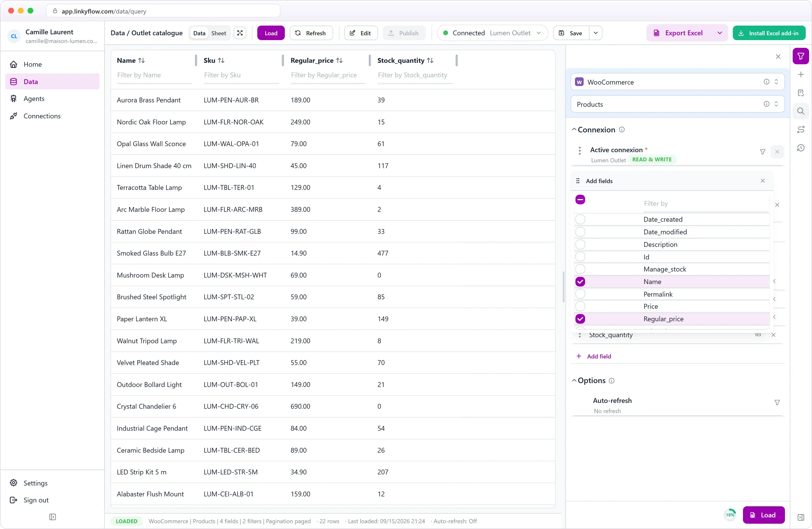Click the Add fields Filter by input
This screenshot has height=529, width=812.
tap(706, 204)
